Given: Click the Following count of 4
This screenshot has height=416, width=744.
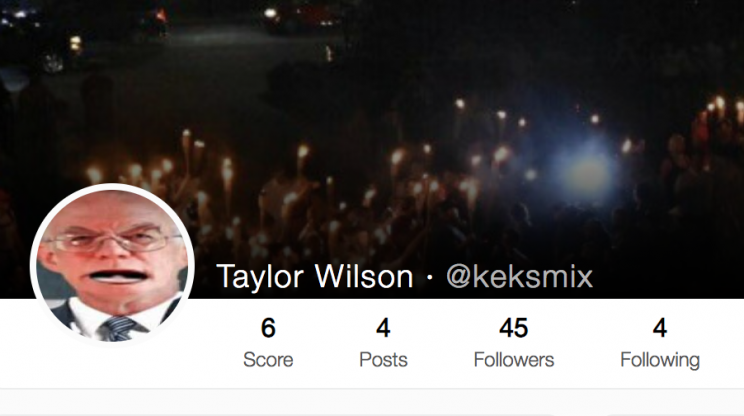Looking at the screenshot, I should (660, 328).
